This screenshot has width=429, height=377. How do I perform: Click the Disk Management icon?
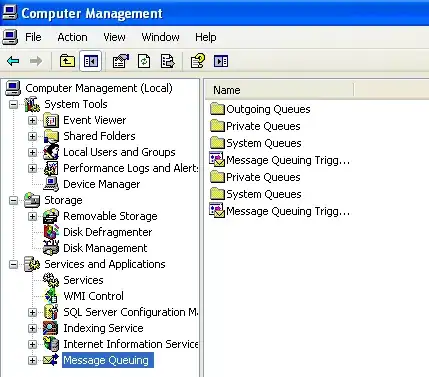pyautogui.click(x=51, y=248)
